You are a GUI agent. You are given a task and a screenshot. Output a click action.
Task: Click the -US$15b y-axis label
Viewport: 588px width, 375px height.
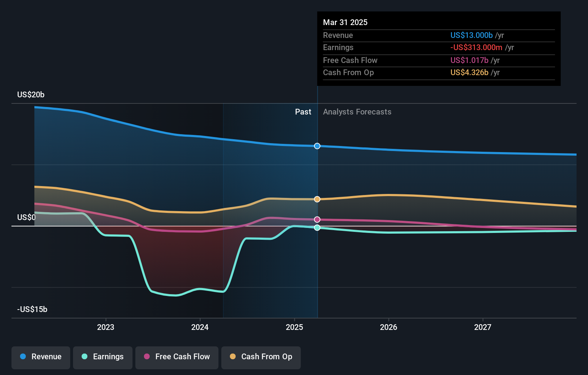click(x=32, y=309)
